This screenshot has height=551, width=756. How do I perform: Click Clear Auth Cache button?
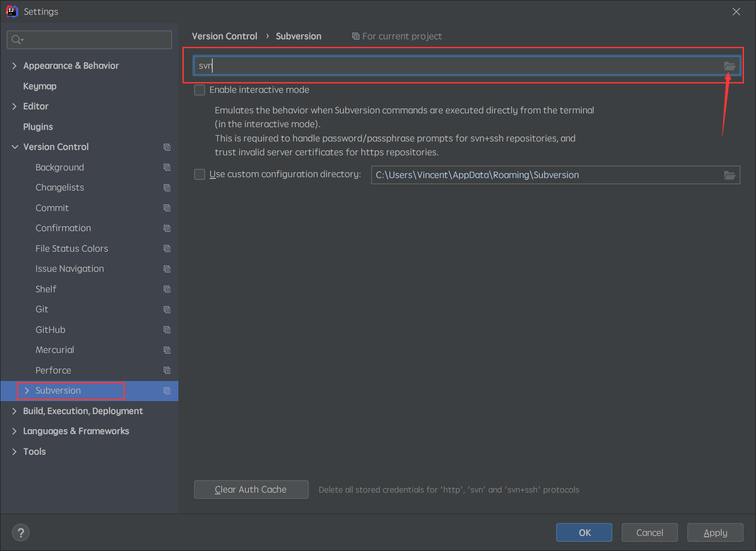[x=251, y=489]
